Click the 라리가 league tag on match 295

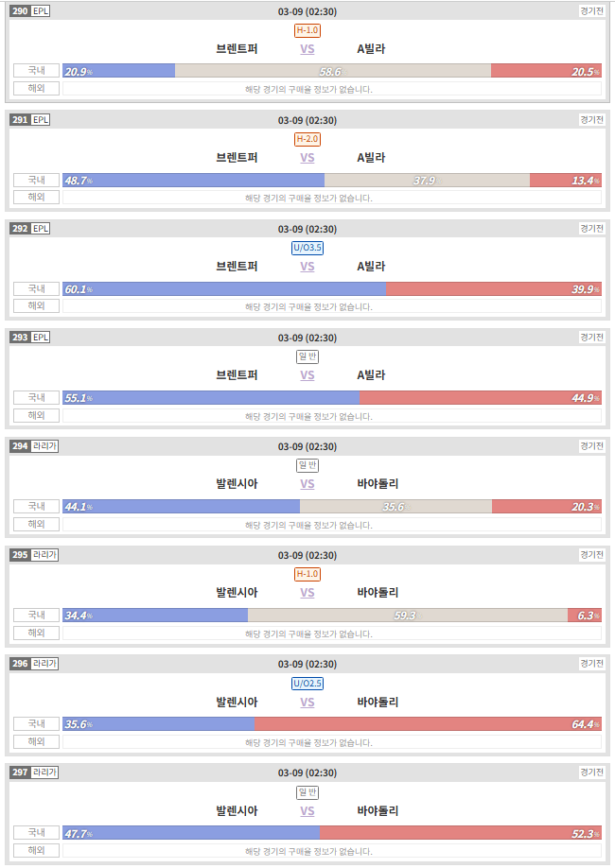click(44, 555)
